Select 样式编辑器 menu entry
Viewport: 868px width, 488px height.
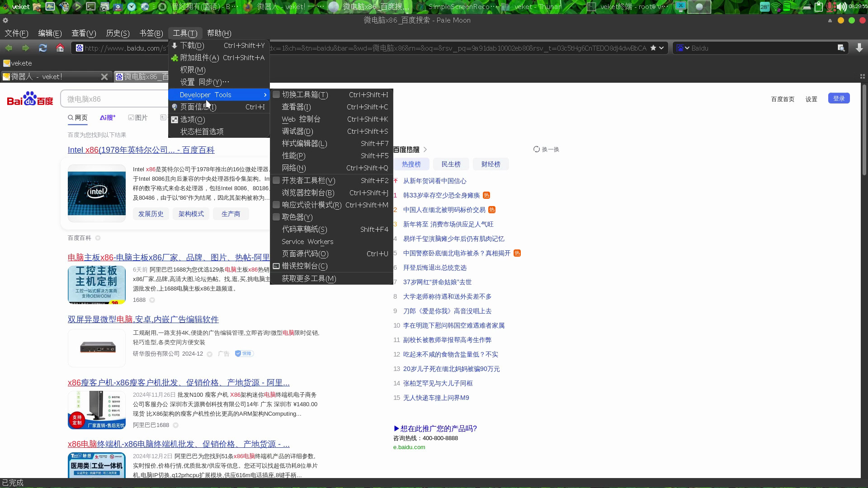331,144
